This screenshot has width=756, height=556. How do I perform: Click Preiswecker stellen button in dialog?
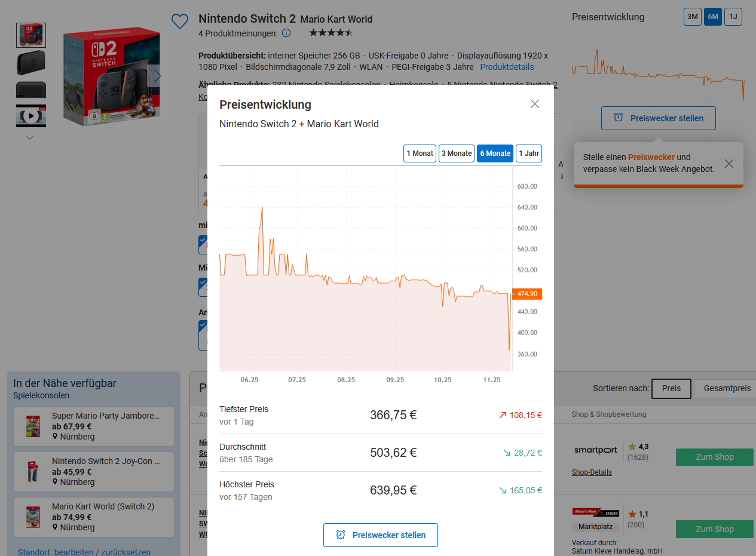click(x=381, y=535)
